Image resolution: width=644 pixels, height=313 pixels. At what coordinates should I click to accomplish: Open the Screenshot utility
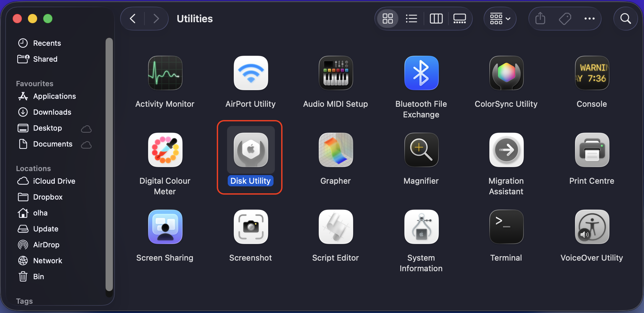pyautogui.click(x=251, y=227)
